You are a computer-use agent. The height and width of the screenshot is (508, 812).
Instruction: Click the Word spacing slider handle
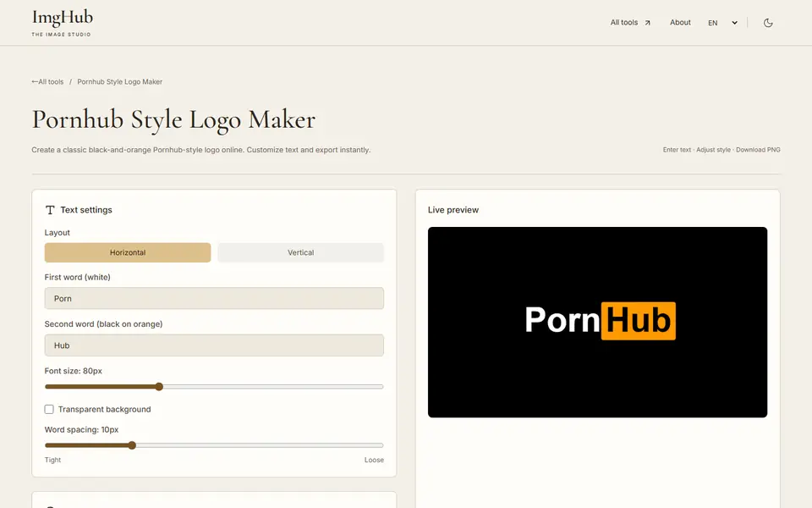pos(132,445)
